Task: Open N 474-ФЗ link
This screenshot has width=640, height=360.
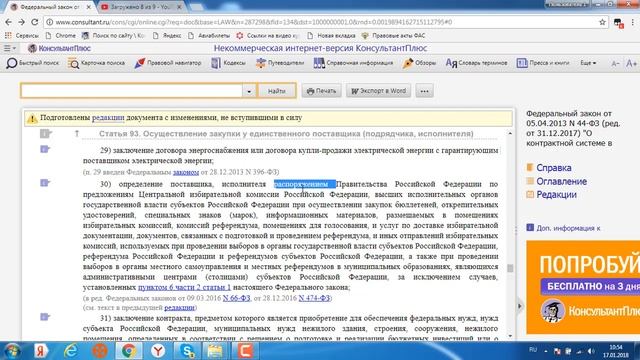Action: 314,298
